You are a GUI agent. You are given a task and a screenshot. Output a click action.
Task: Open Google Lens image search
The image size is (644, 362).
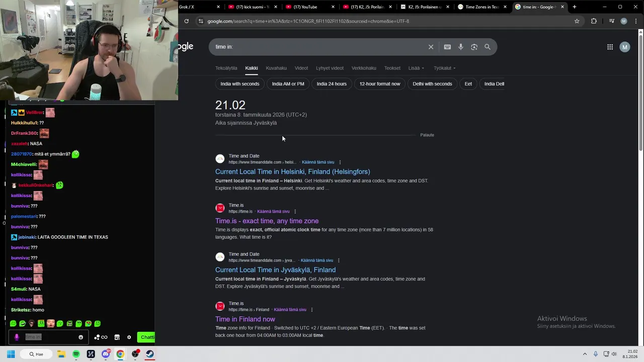point(474,47)
